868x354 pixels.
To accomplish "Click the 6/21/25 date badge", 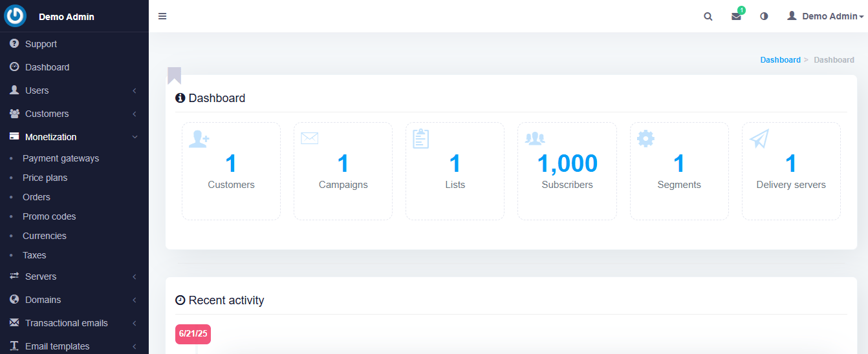I will coord(193,335).
